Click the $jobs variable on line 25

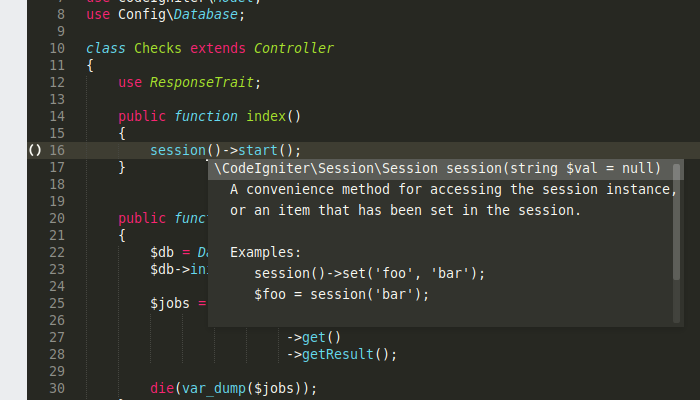170,304
